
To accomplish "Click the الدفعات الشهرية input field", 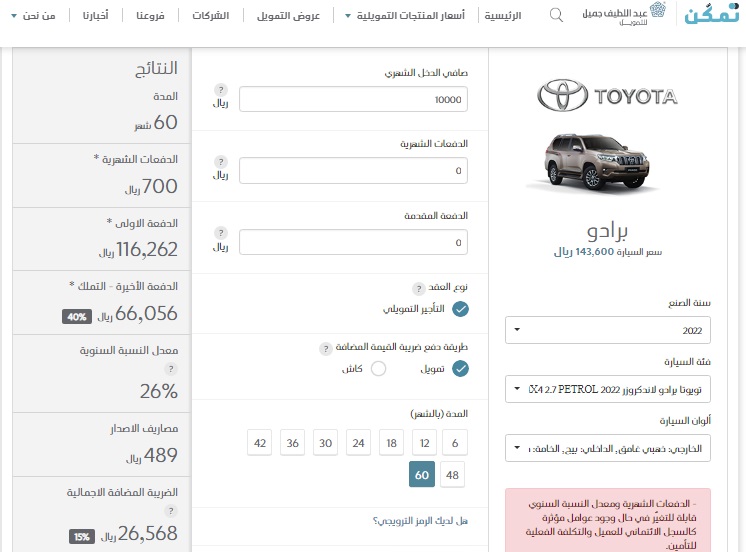I will 353,170.
